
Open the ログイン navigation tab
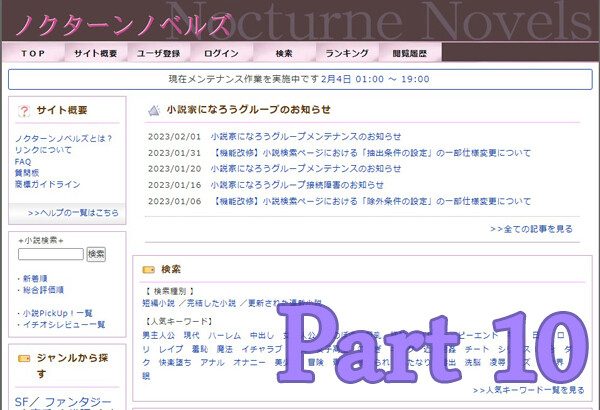(221, 53)
